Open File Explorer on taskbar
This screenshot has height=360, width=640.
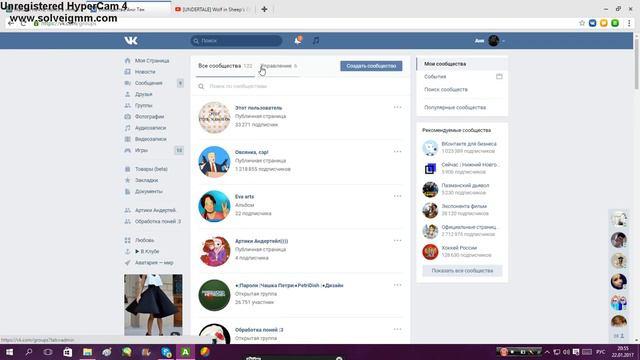click(87, 352)
